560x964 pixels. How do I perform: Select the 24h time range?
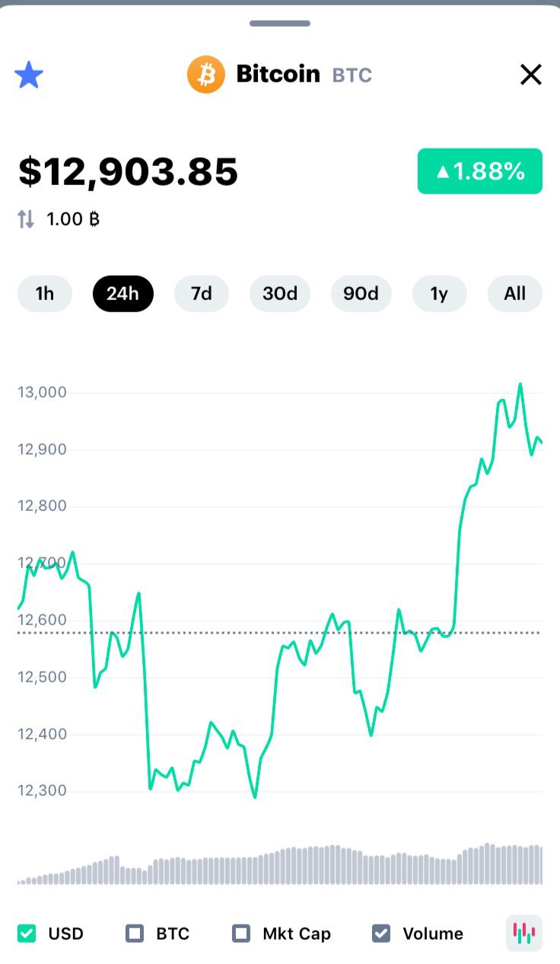pyautogui.click(x=123, y=294)
